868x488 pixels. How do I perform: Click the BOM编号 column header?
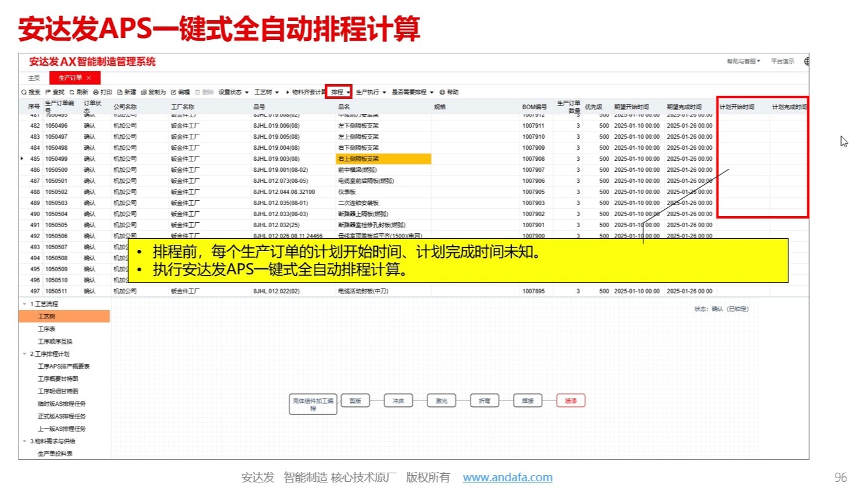click(534, 107)
